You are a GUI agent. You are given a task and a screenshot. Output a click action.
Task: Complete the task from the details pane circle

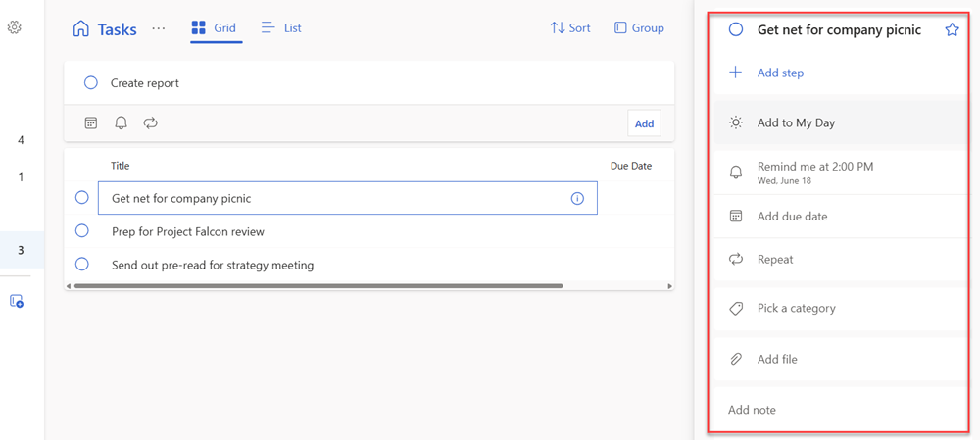(736, 29)
